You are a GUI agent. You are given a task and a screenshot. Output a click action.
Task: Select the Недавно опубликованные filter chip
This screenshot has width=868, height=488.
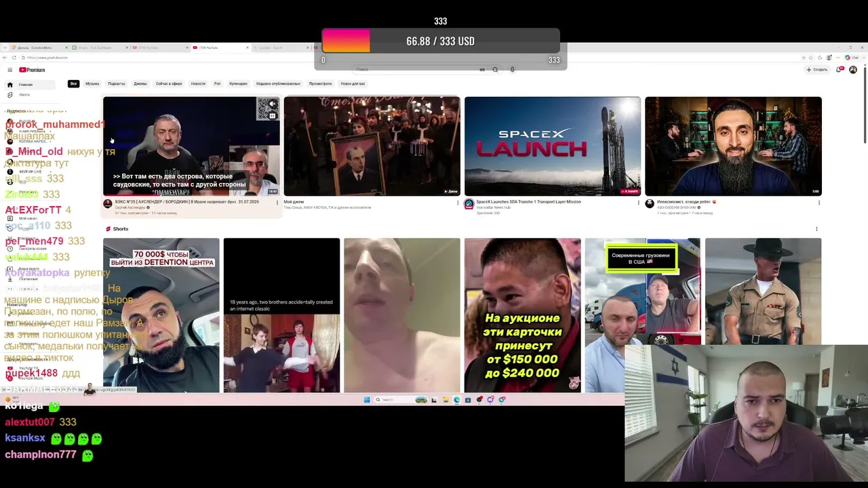(x=278, y=84)
